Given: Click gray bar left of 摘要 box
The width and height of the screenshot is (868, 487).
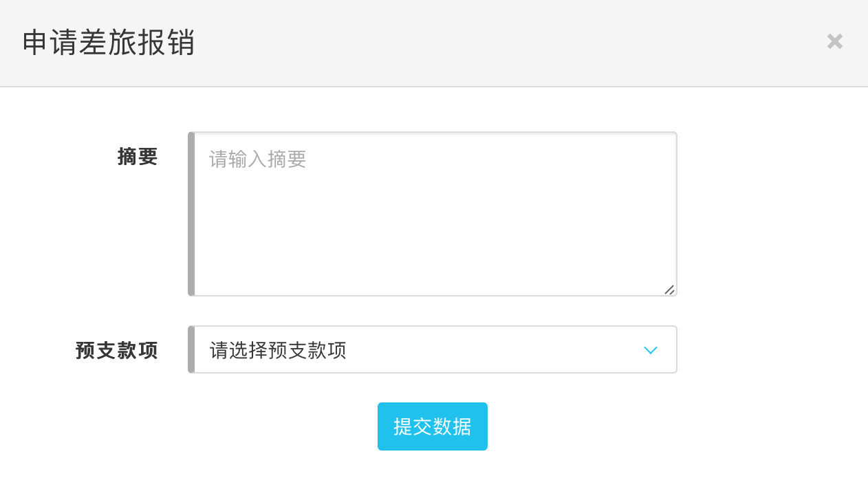Looking at the screenshot, I should (191, 214).
